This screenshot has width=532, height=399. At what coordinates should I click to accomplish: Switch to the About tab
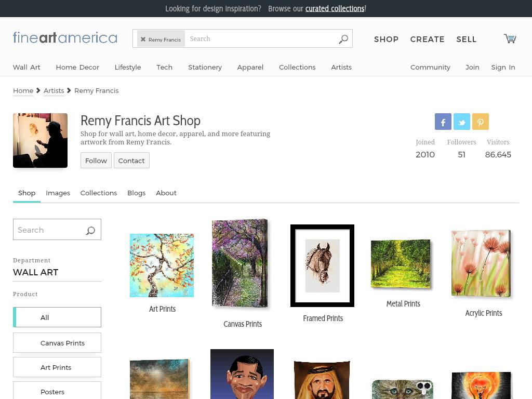166,193
